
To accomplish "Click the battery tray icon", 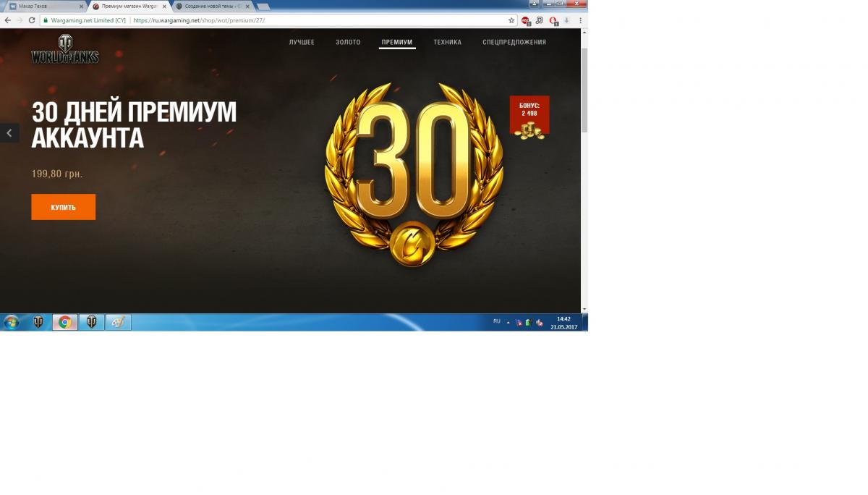I will (529, 322).
